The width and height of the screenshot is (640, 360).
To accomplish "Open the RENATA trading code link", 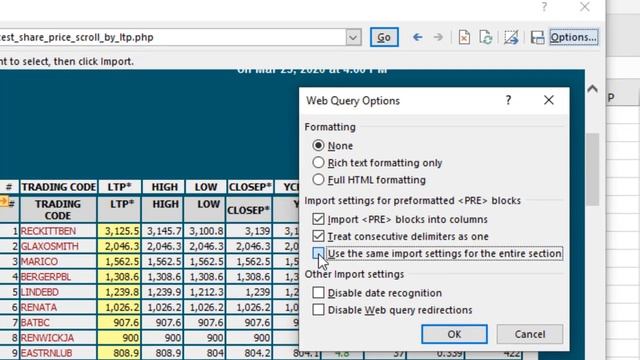I will pyautogui.click(x=39, y=307).
